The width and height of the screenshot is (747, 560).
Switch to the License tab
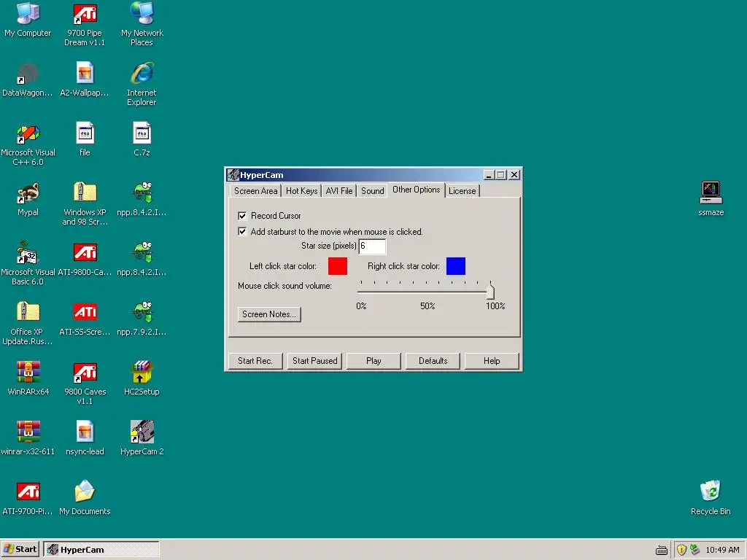point(462,191)
